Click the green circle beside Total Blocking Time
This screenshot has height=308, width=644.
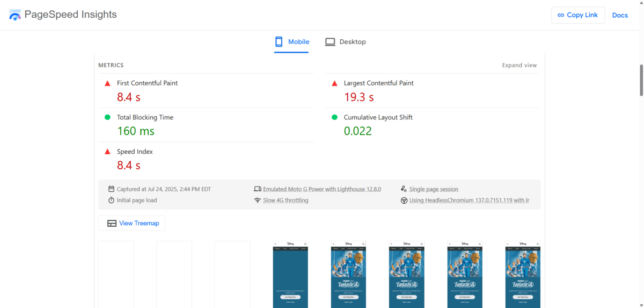107,117
